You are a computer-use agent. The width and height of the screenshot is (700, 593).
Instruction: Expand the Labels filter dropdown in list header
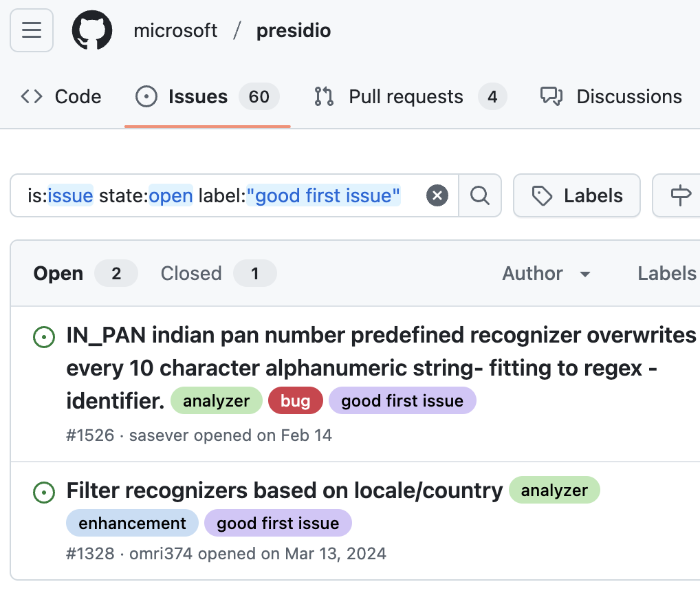(x=668, y=273)
